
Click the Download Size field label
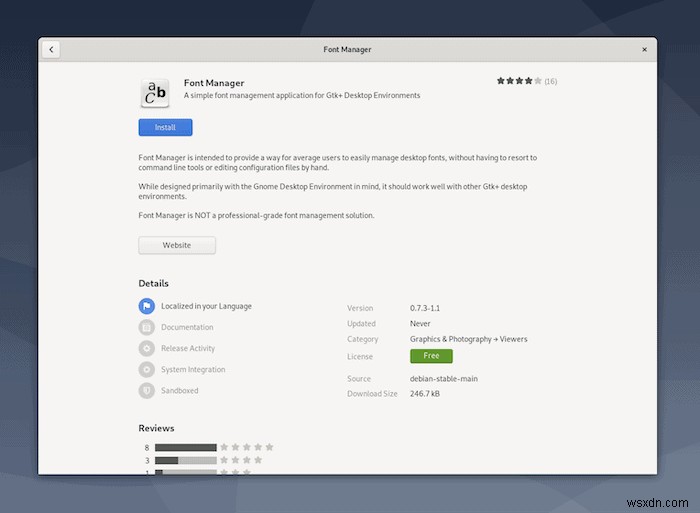[372, 394]
